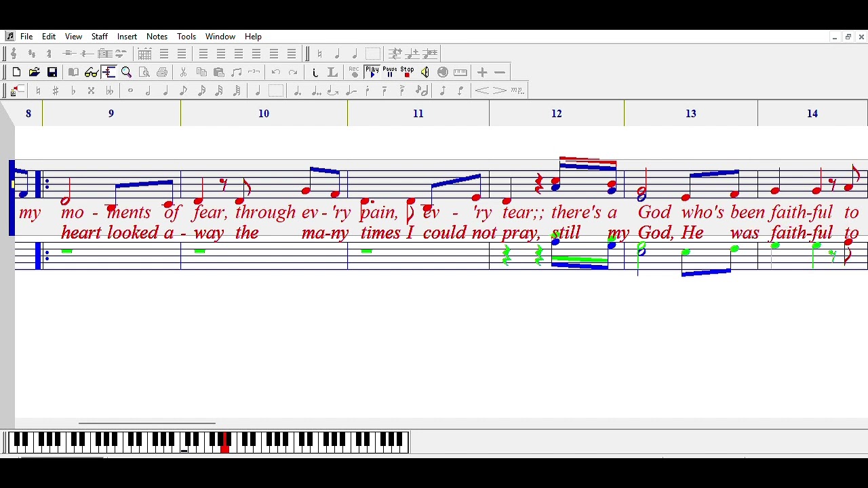Stop the song playback
This screenshot has height=488, width=868.
click(407, 73)
